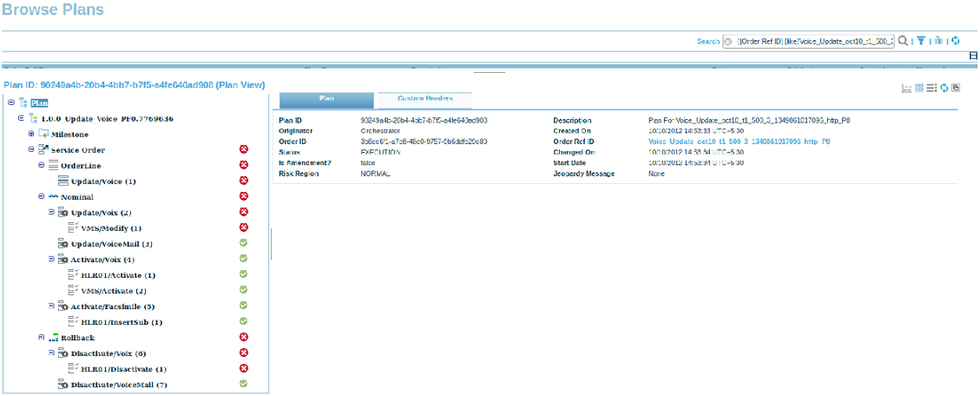The width and height of the screenshot is (980, 396).
Task: Switch to grid table view icon
Action: pos(919,89)
